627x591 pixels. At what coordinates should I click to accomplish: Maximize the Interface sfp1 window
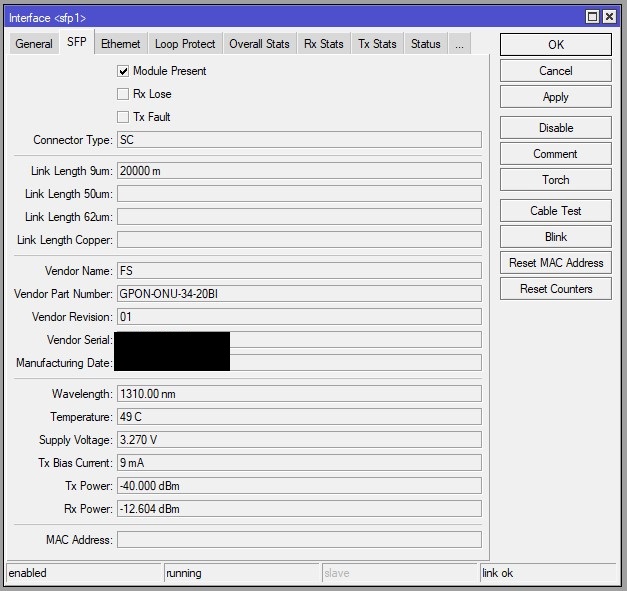pyautogui.click(x=592, y=17)
